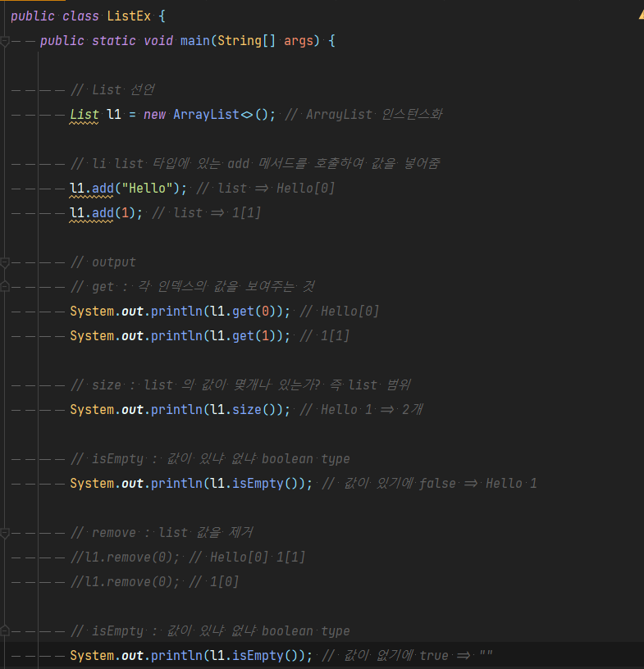Click the ArrayList<>() constructor call
Viewport: 644px width, 669px height.
pos(221,115)
